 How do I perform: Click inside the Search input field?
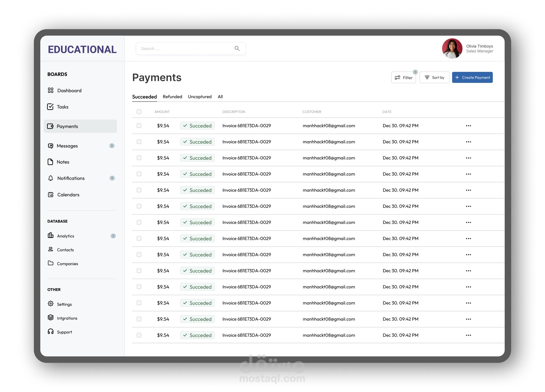(x=191, y=48)
